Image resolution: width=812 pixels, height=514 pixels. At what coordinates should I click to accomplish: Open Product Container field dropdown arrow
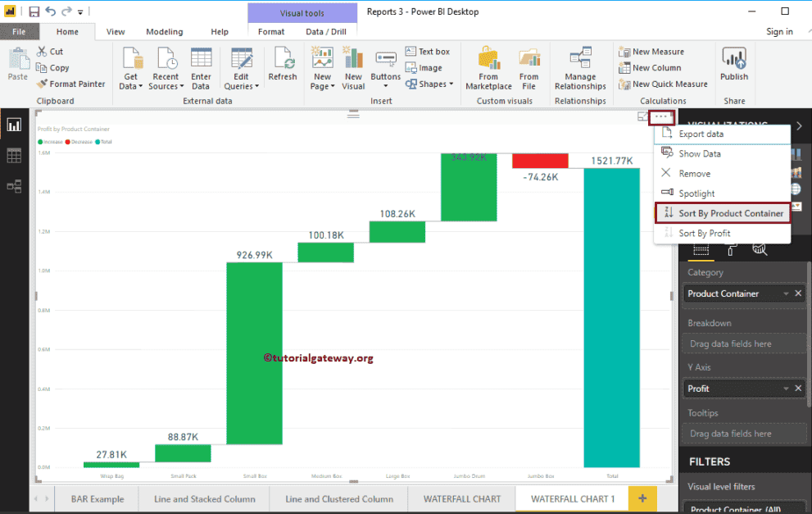pos(786,293)
